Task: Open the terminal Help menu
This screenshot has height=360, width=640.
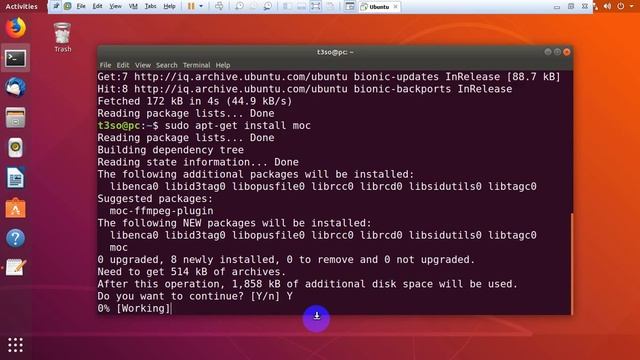Action: [223, 65]
